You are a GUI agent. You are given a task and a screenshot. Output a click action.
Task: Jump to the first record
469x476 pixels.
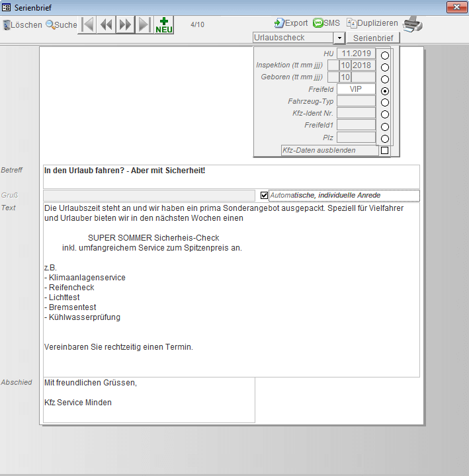(87, 25)
